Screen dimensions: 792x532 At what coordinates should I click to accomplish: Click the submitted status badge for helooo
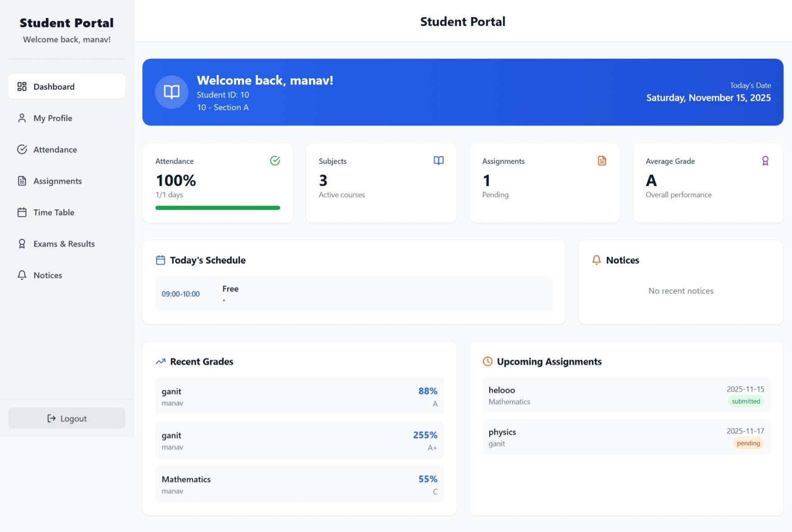coord(746,401)
